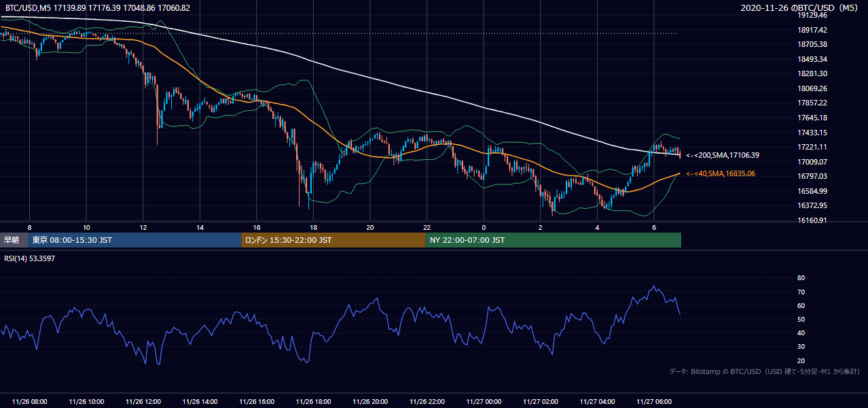Select the 200 SMA label reading 17106.39
The width and height of the screenshot is (868, 408).
(x=723, y=155)
